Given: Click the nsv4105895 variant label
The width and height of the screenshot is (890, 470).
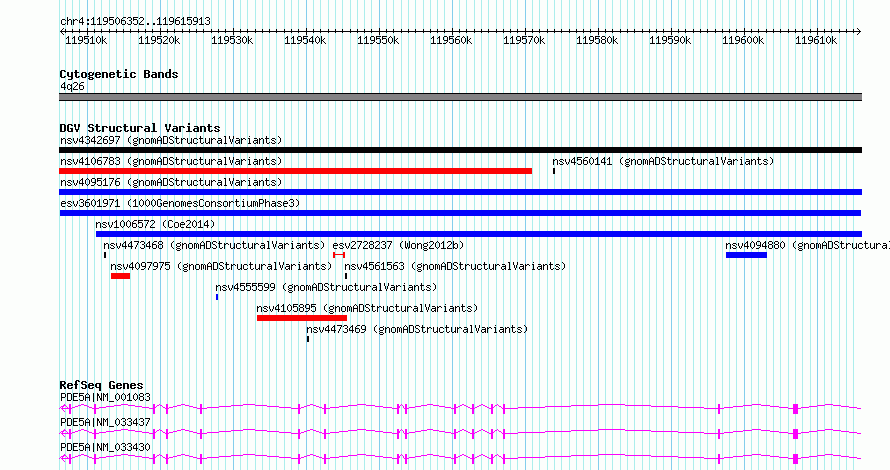Looking at the screenshot, I should pos(367,308).
